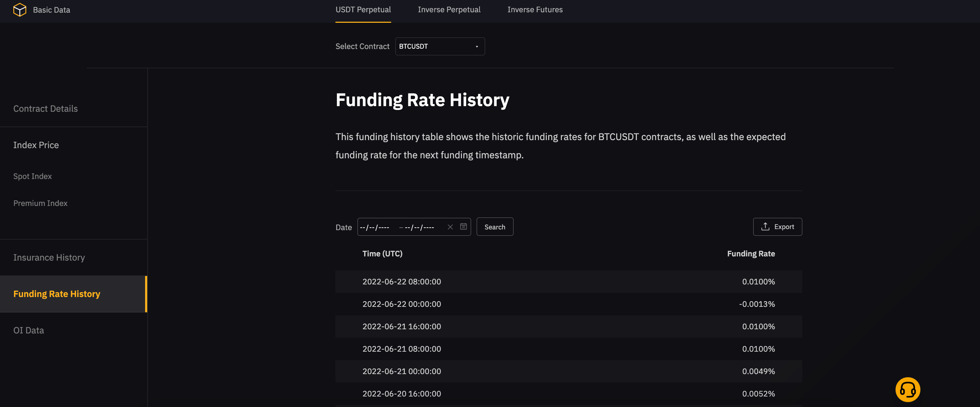This screenshot has height=407, width=980.
Task: Click the calendar icon for date picker
Action: [x=463, y=227]
